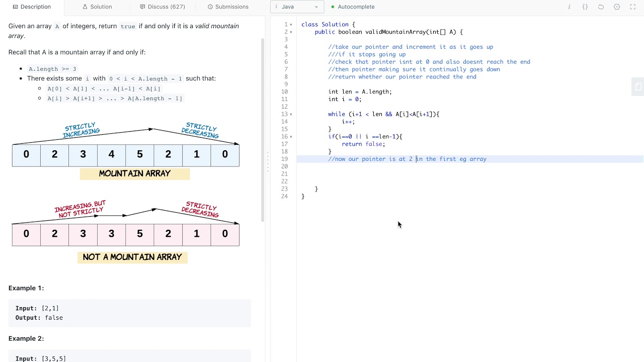Switch to the Solution tab
This screenshot has height=362, width=644.
[x=97, y=7]
